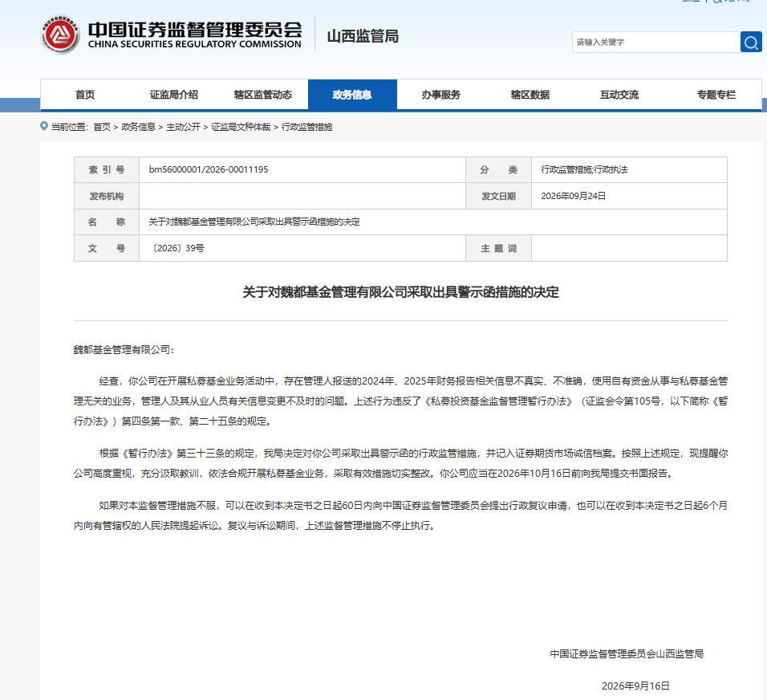Click the 发布机构 label cell
The height and width of the screenshot is (700, 767).
pos(107,196)
